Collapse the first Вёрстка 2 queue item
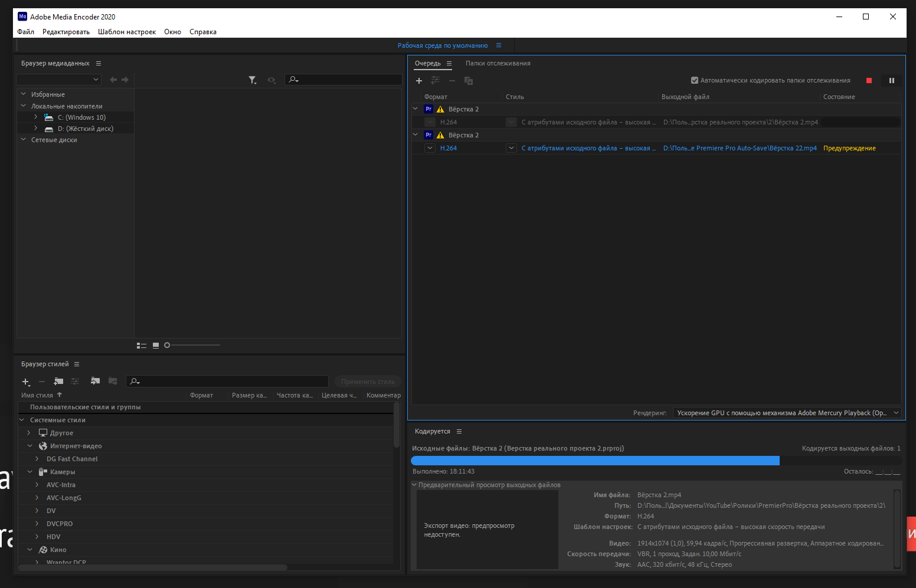 pyautogui.click(x=415, y=109)
